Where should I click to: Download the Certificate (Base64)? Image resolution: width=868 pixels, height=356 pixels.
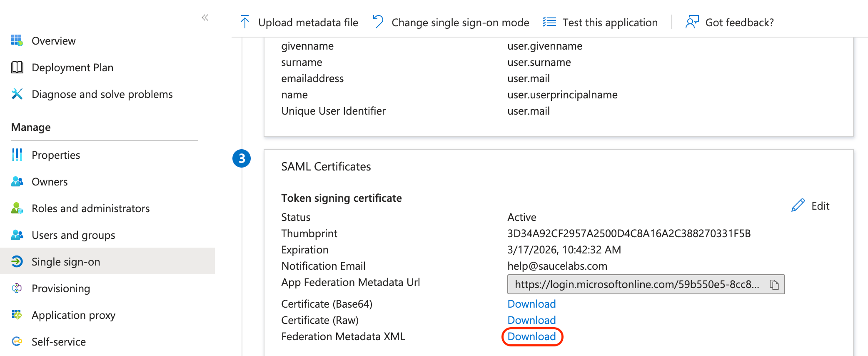pyautogui.click(x=531, y=304)
